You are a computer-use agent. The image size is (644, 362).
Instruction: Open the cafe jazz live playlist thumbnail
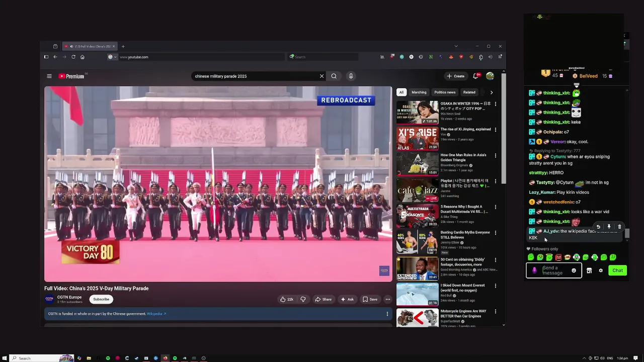click(417, 190)
